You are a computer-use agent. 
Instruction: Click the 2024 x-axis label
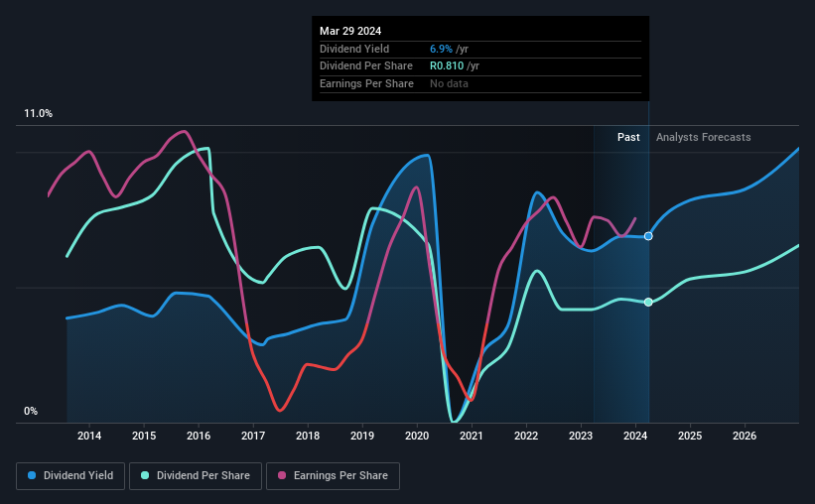[x=635, y=436]
